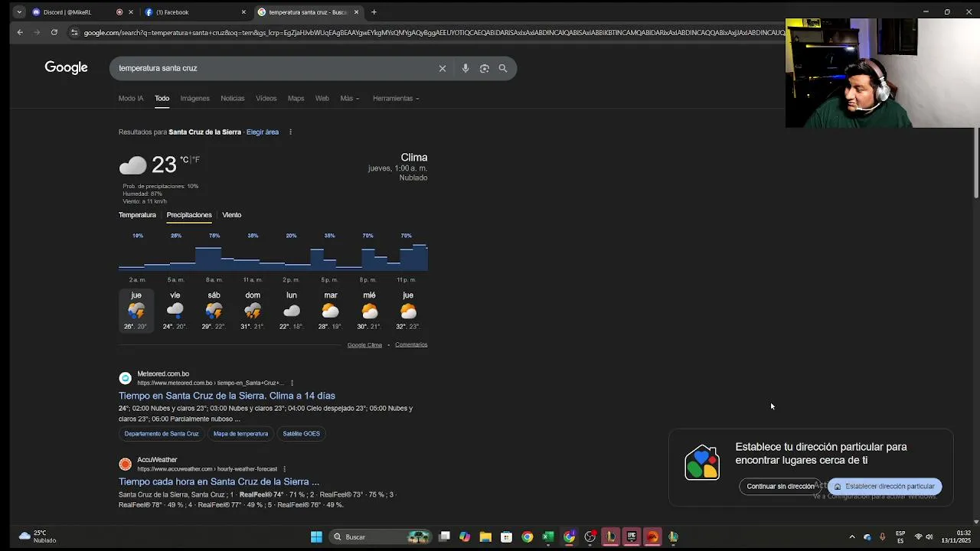Viewport: 980px width, 551px height.
Task: Open weather widget in taskbar corner
Action: pyautogui.click(x=37, y=536)
